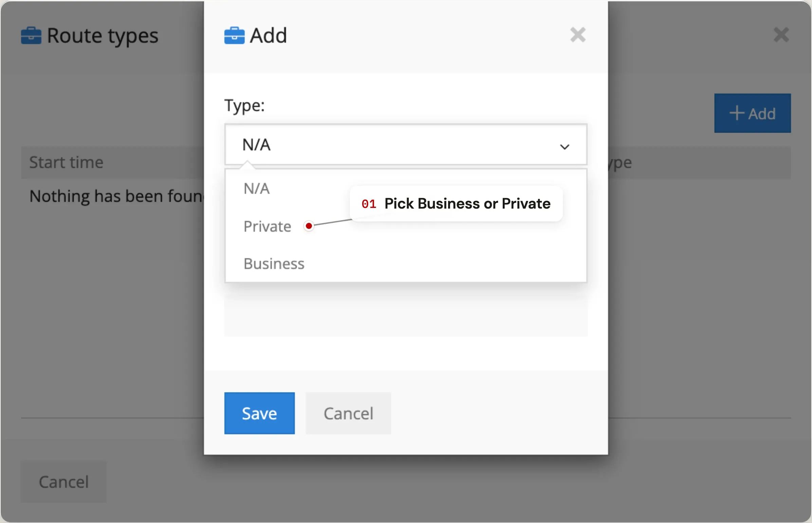This screenshot has height=523, width=812.
Task: Click the blue Add button in Route types
Action: [x=752, y=113]
